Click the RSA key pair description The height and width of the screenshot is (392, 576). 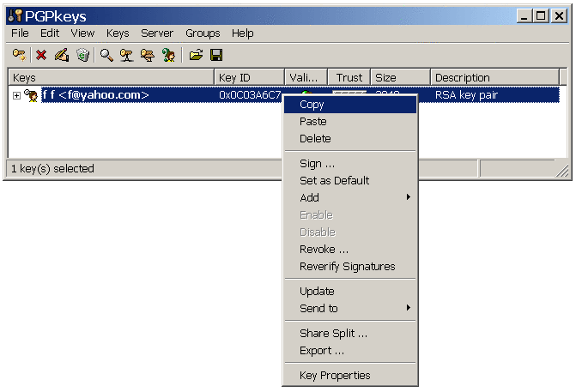pyautogui.click(x=466, y=95)
